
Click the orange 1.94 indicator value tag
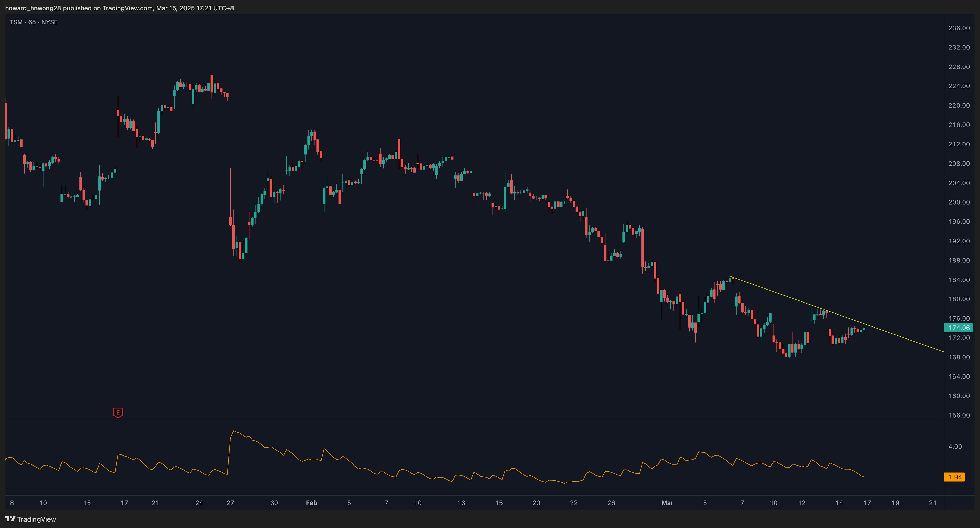(955, 477)
